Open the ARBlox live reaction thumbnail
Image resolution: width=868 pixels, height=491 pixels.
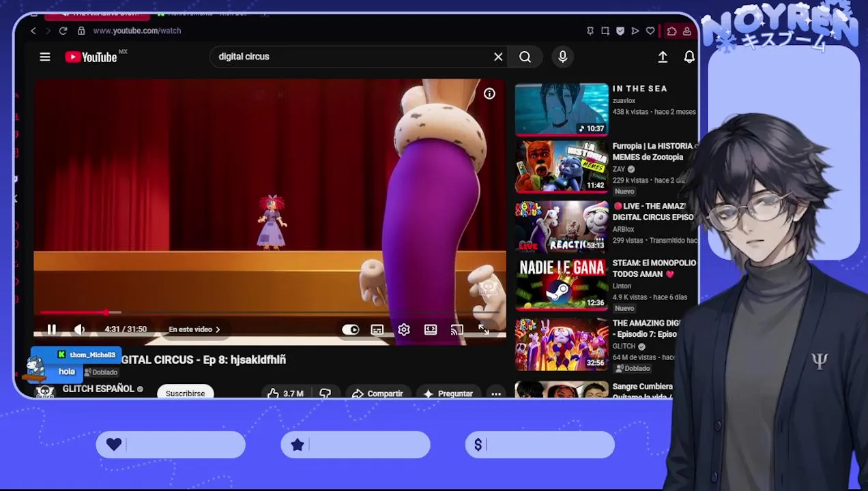562,226
